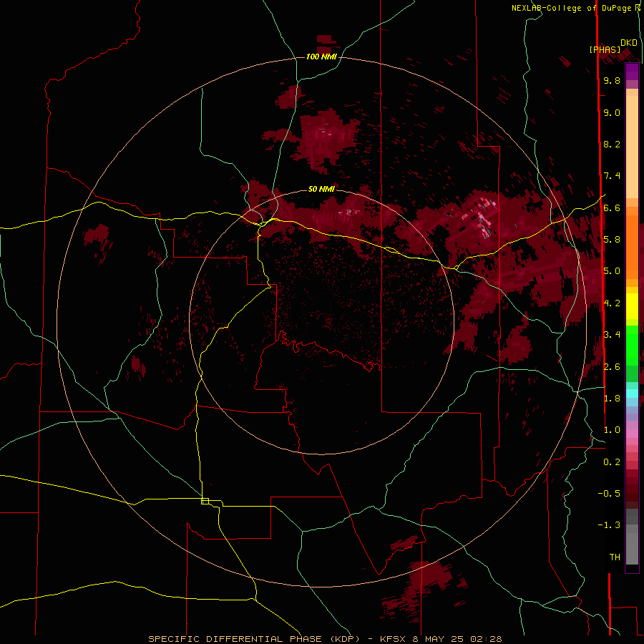Click the 3.4 scale value
Screen dimensions: 644x644
click(612, 335)
